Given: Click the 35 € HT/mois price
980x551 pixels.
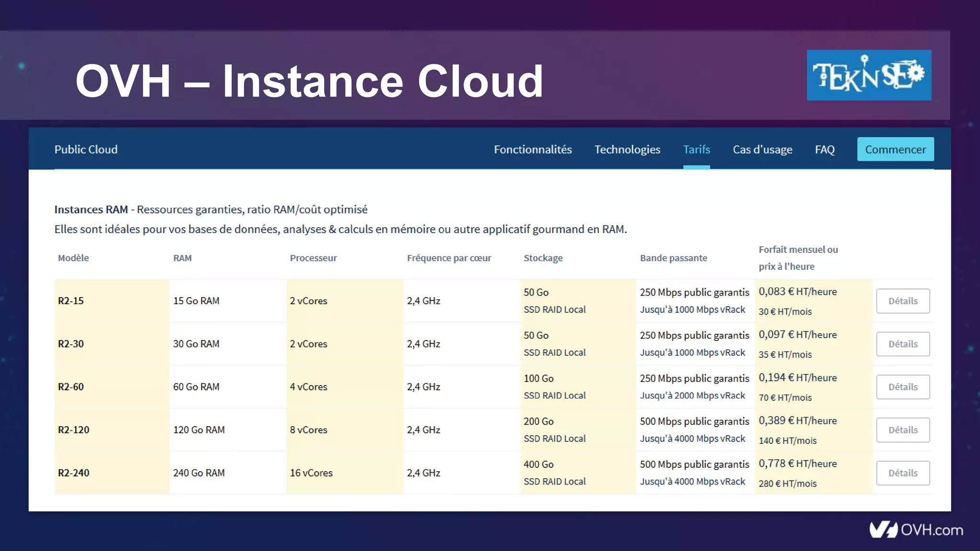Looking at the screenshot, I should point(785,354).
